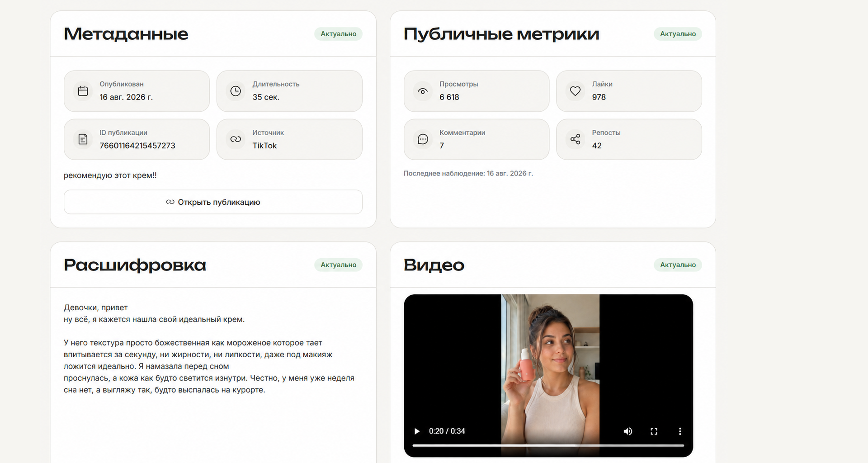This screenshot has width=868, height=463.
Task: Click the document icon beside ID публикации
Action: 83,139
